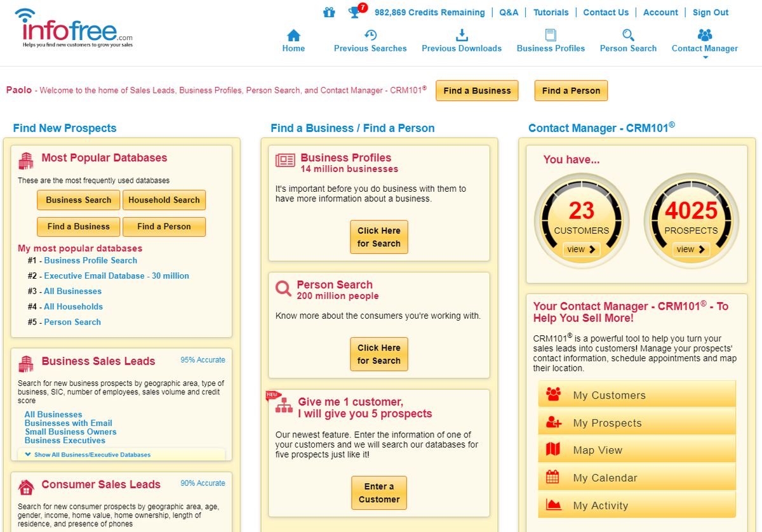Open the Small Business Owners link
Screen dimensions: 762x532
(70, 432)
